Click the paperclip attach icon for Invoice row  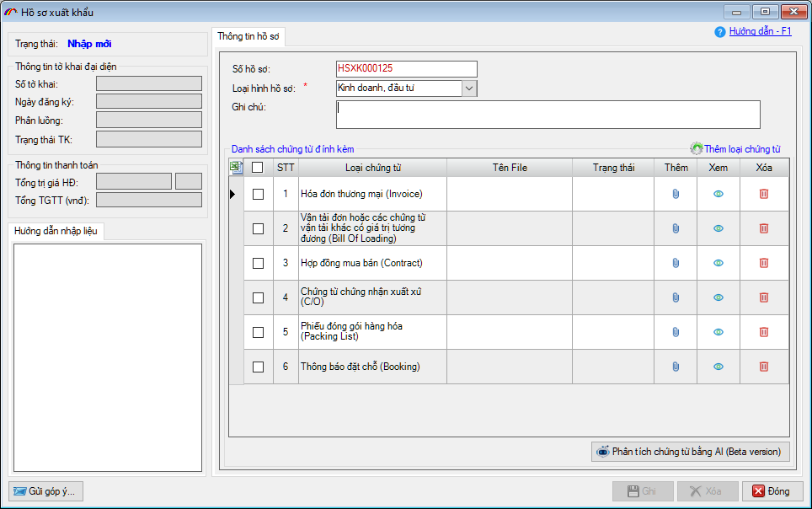click(x=676, y=194)
